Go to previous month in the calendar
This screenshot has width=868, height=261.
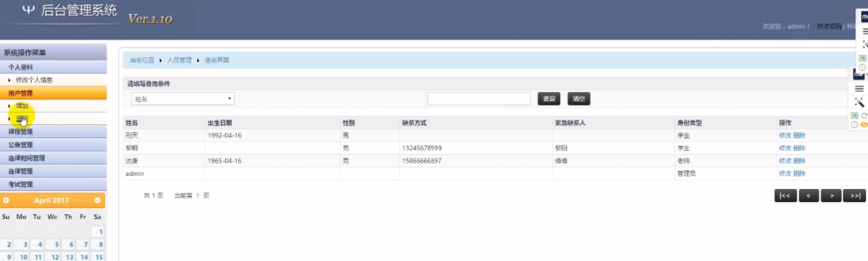[7, 200]
